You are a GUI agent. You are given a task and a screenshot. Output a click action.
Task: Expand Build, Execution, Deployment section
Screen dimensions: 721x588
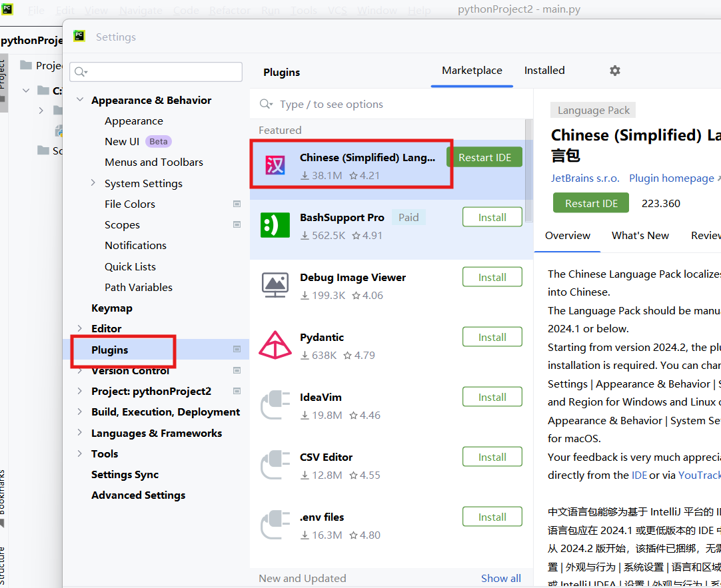(80, 412)
